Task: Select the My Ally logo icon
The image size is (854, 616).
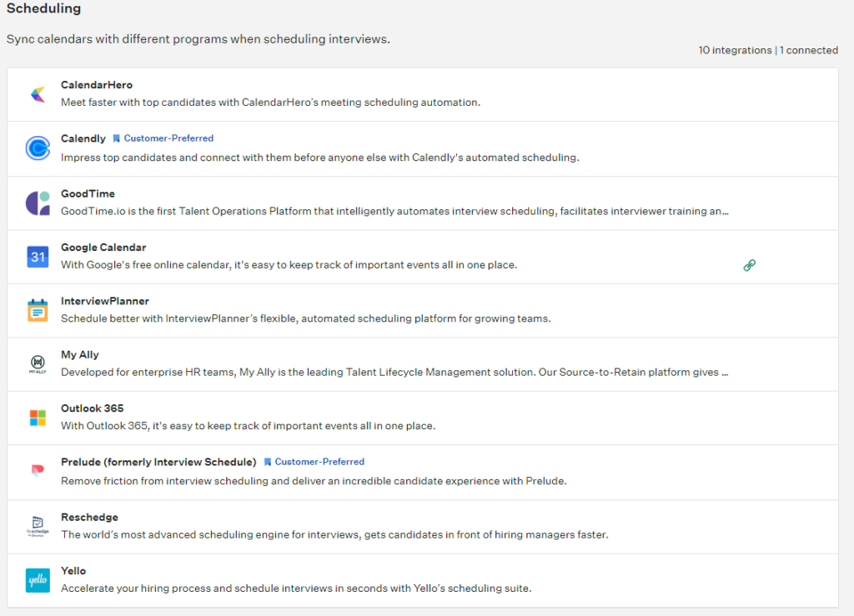Action: (37, 363)
